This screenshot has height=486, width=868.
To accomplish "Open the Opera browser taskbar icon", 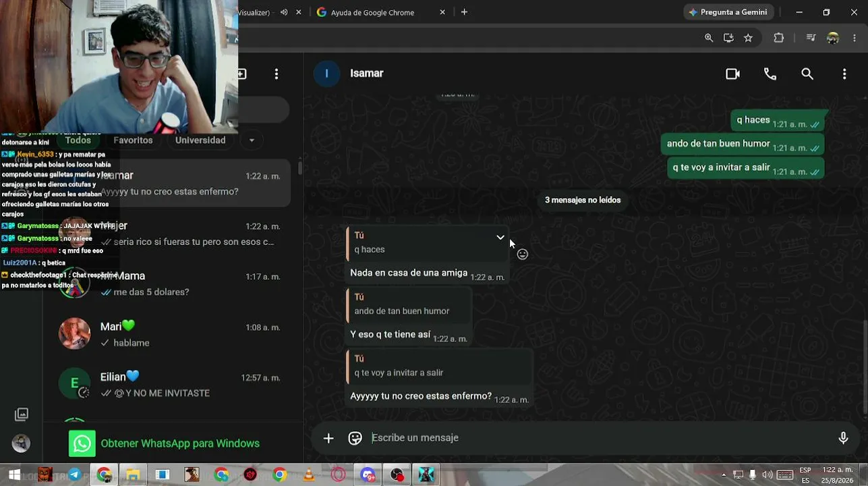I will tap(338, 475).
